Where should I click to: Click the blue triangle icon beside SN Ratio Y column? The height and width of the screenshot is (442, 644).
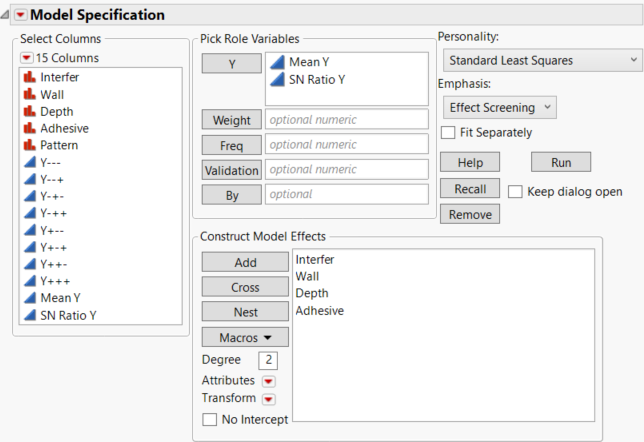(x=30, y=315)
